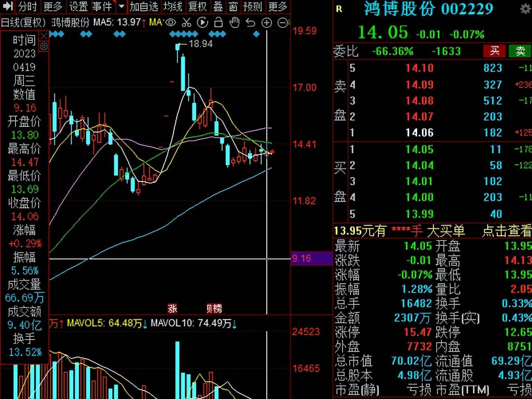This screenshot has width=532, height=399.
Task: Click sell level 2 price 14.07
Action: tap(420, 117)
